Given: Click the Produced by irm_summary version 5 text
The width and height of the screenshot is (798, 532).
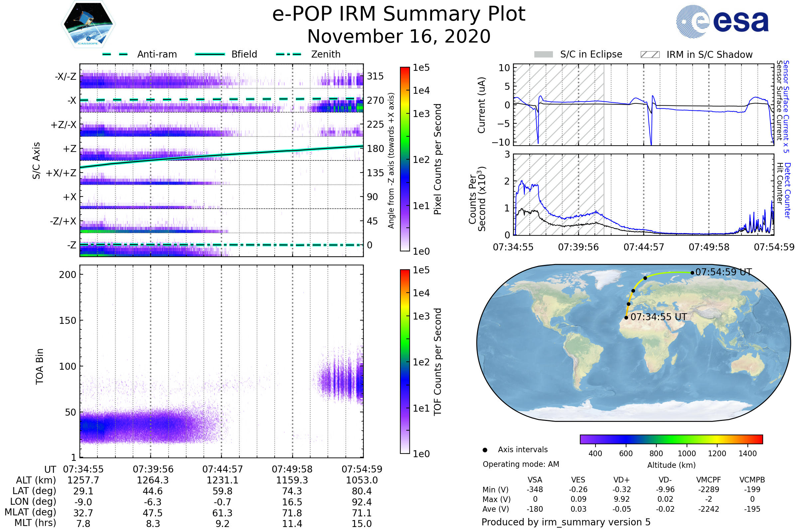Looking at the screenshot, I should (566, 522).
